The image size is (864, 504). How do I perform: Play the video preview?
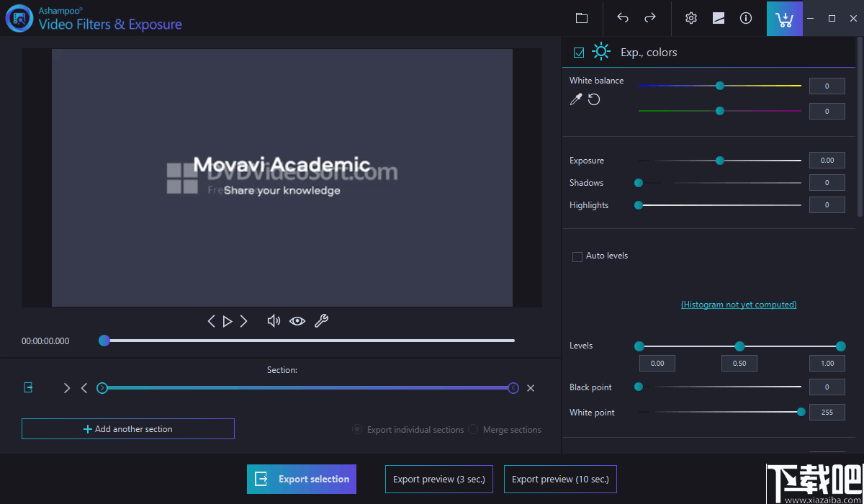228,321
